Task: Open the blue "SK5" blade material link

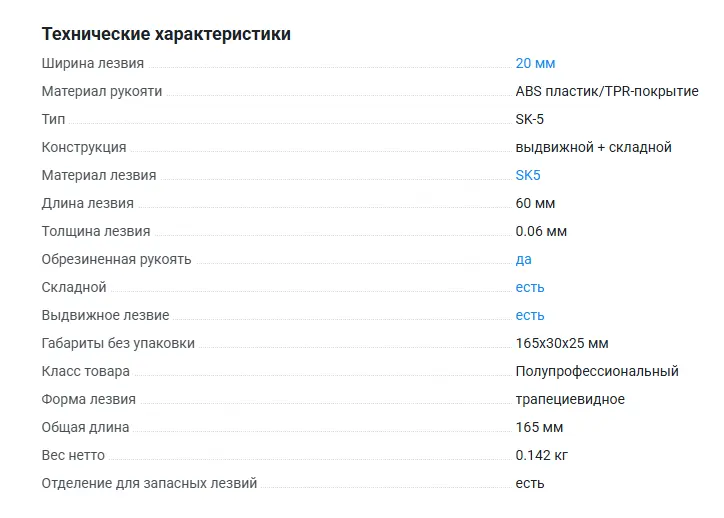Action: click(x=528, y=175)
